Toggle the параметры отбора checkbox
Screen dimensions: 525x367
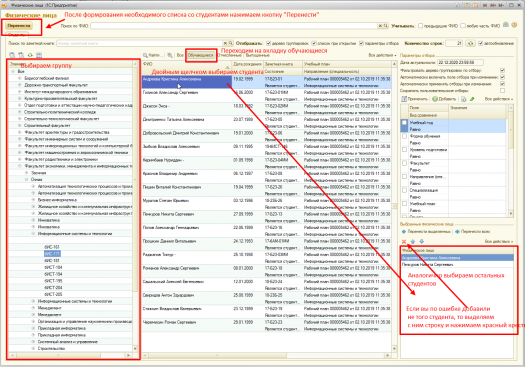click(x=361, y=43)
